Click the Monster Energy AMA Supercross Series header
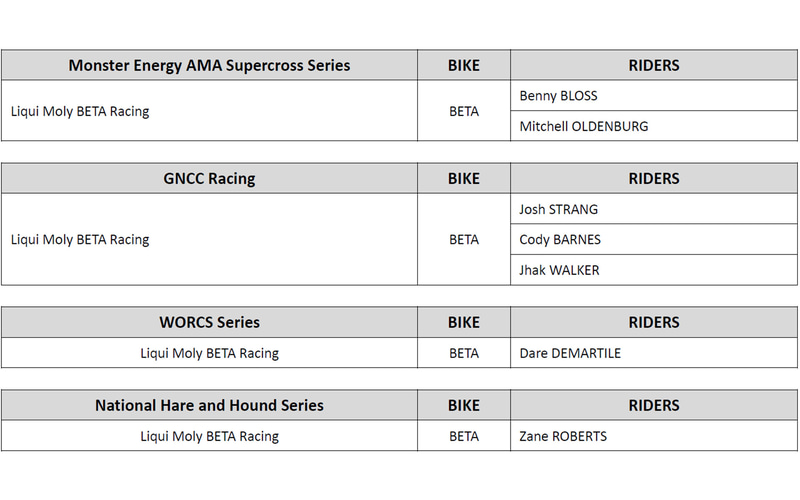 pos(209,66)
